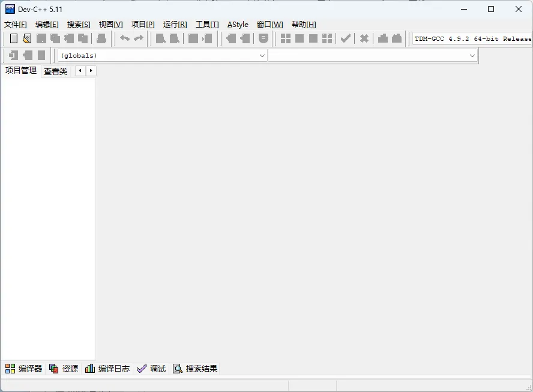Open the 运行 menu
Viewport: 533px width, 392px height.
174,24
